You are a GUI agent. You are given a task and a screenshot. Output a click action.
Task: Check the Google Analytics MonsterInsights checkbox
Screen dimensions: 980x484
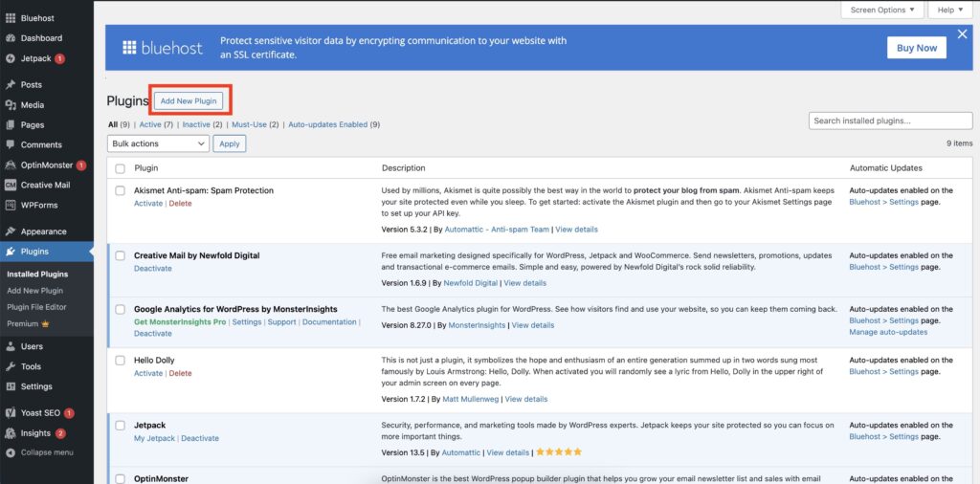[120, 309]
